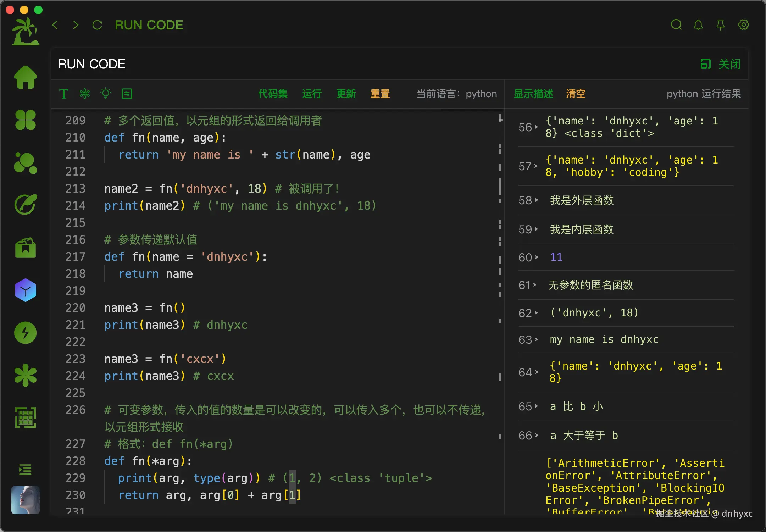The image size is (766, 532).
Task: Toggle the lightbulb theme switch
Action: pos(105,94)
